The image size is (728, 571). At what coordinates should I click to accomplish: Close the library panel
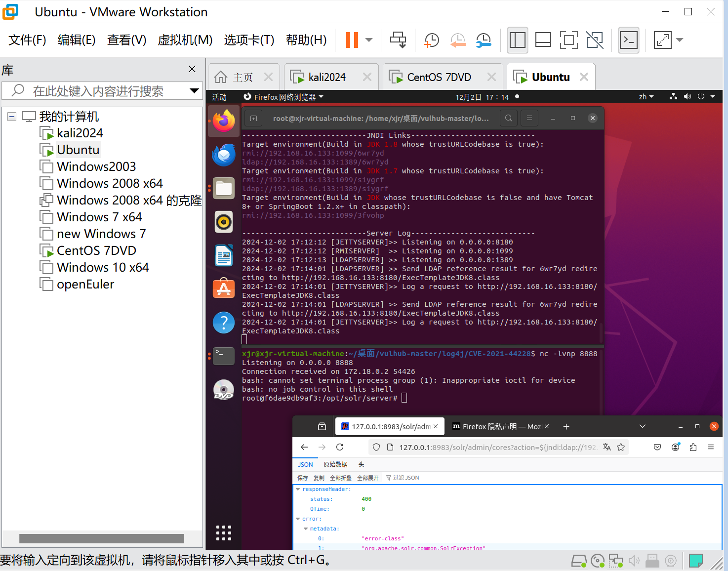(192, 69)
